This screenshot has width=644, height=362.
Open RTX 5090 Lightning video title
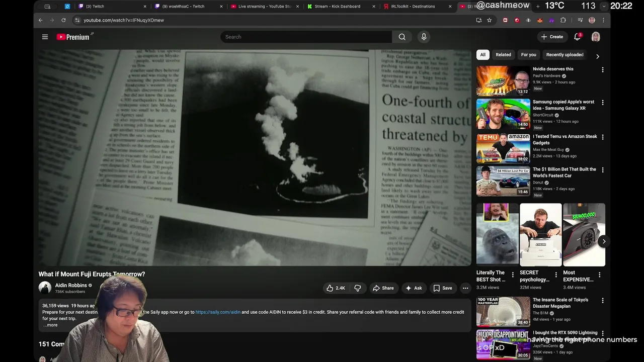point(565,336)
